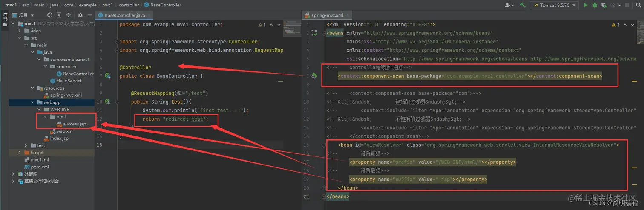The width and height of the screenshot is (644, 210).
Task: Select 草稿文件和控制台 node
Action: click(38, 181)
